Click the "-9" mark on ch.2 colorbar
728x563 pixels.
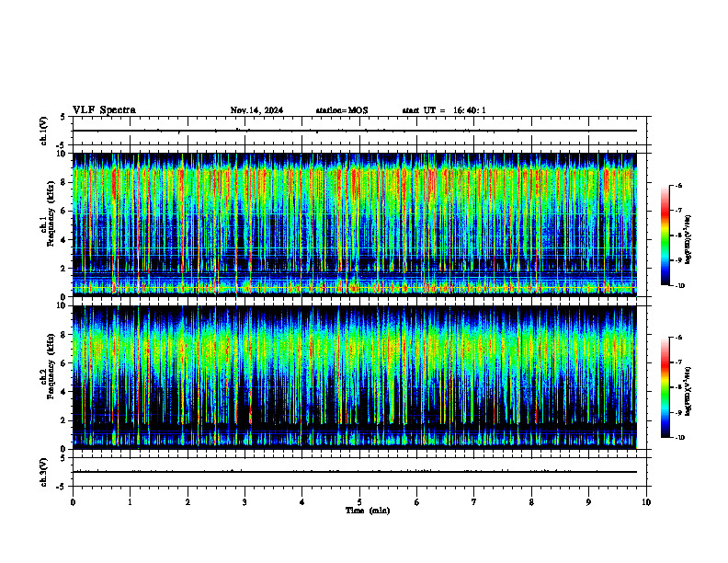(679, 412)
